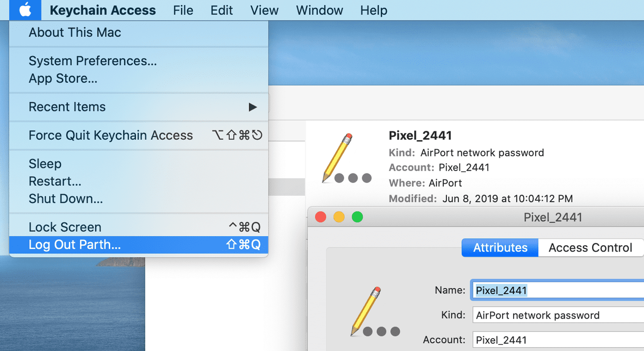The height and width of the screenshot is (351, 644).
Task: Put the Mac to Sleep
Action: [45, 164]
